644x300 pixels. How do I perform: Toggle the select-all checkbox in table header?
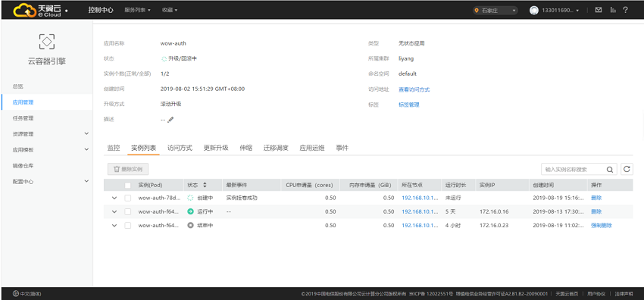[x=128, y=185]
